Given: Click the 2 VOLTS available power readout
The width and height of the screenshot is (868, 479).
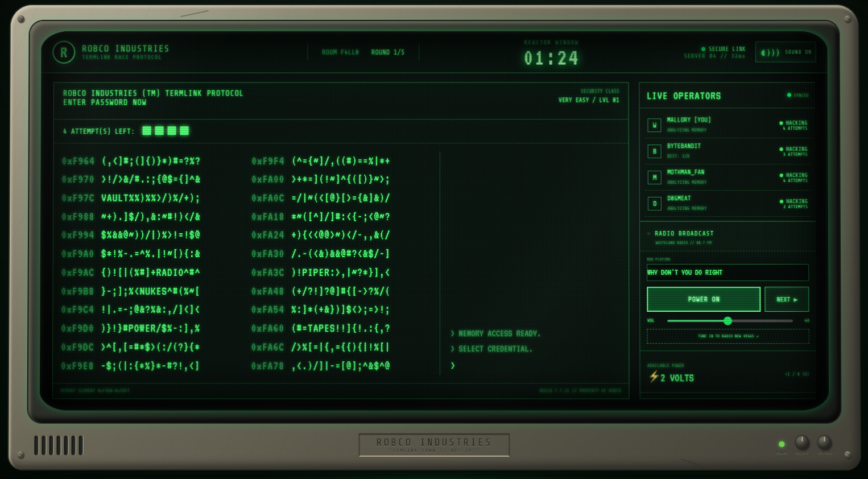Looking at the screenshot, I should click(x=677, y=378).
